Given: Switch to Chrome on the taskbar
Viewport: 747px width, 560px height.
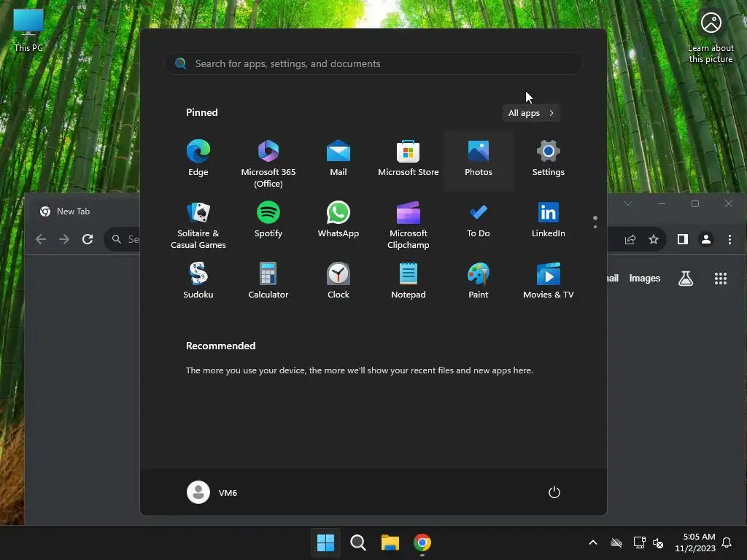Looking at the screenshot, I should click(x=422, y=542).
